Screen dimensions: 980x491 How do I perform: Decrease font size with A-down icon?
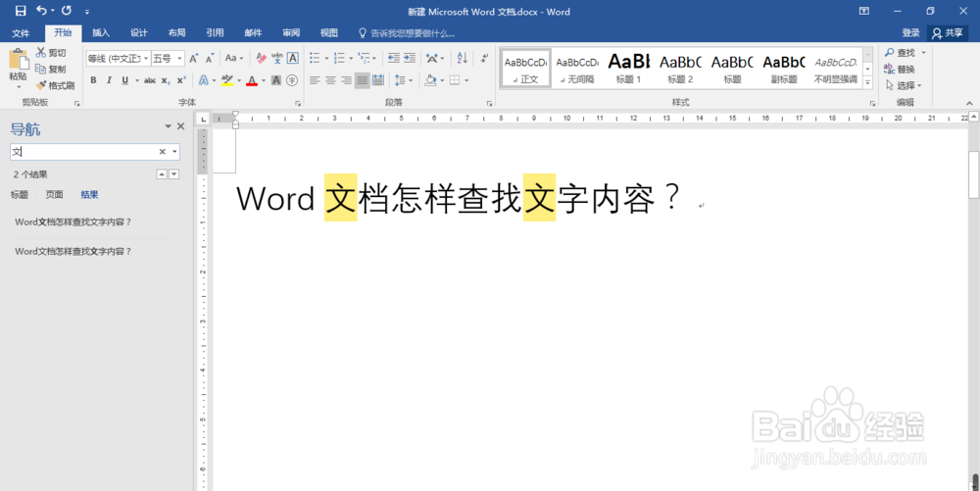(x=210, y=58)
